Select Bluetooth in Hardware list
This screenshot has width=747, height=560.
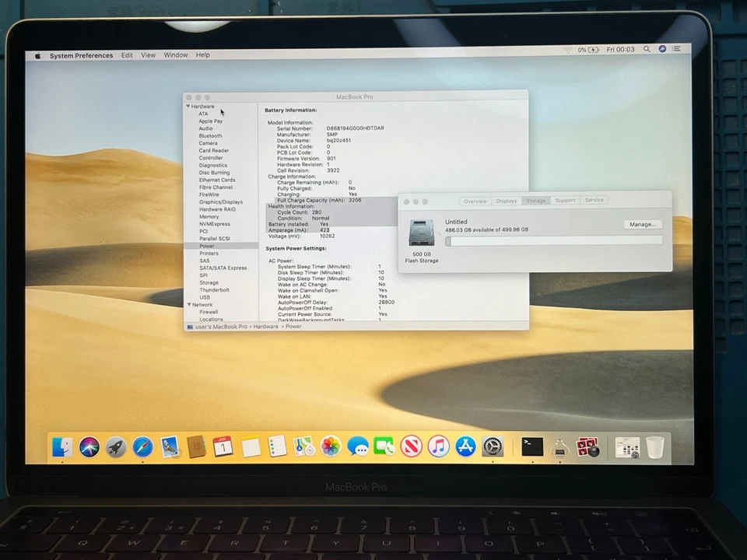(210, 135)
